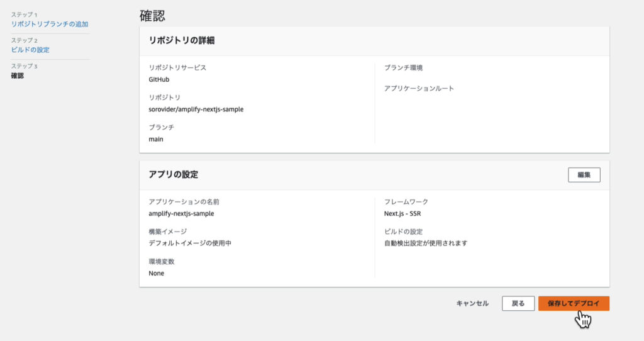Click the ブランチ環境 label

403,67
